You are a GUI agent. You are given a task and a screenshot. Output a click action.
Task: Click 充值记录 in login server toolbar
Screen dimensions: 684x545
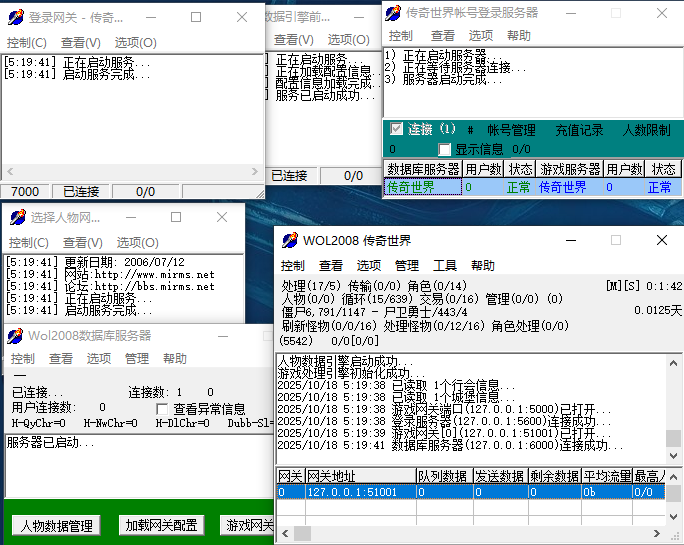579,130
